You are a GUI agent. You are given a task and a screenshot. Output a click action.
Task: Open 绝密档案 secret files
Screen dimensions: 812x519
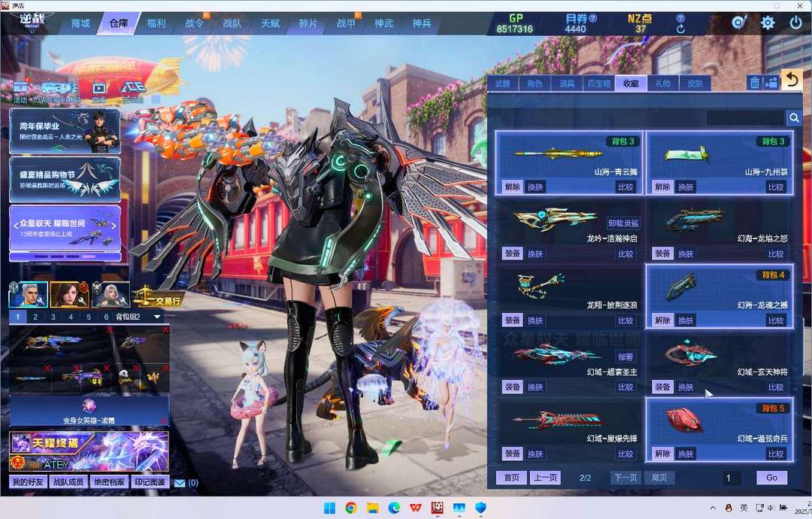pyautogui.click(x=109, y=482)
